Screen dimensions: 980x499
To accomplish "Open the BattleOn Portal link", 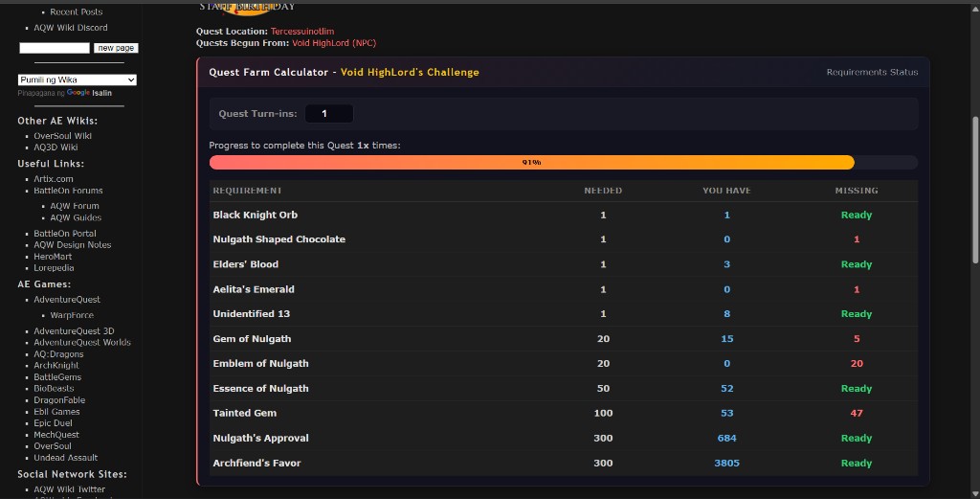I will [65, 234].
